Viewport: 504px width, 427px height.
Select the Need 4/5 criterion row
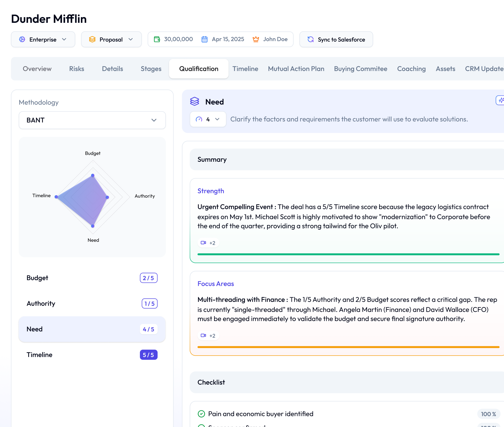(92, 329)
